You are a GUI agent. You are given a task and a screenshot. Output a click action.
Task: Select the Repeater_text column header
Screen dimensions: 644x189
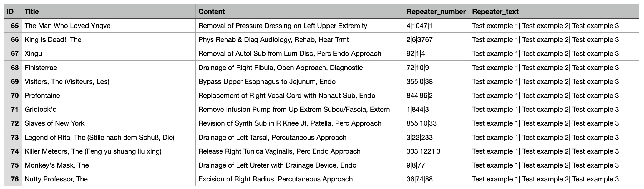495,11
